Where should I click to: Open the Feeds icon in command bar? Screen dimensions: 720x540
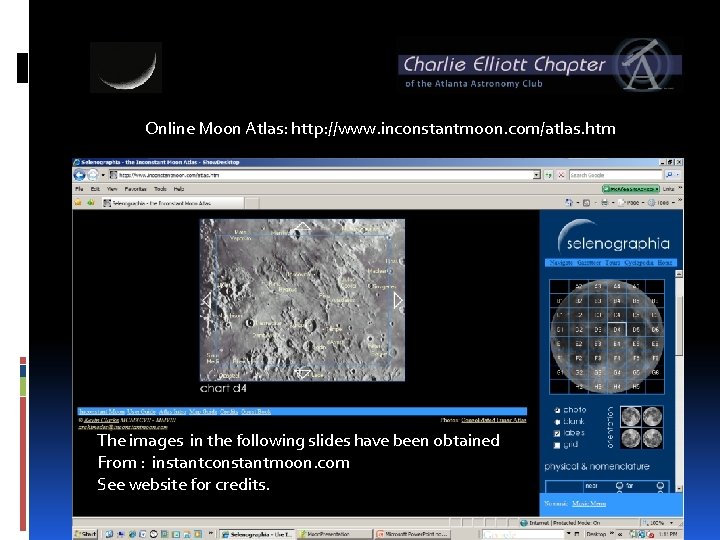click(586, 202)
